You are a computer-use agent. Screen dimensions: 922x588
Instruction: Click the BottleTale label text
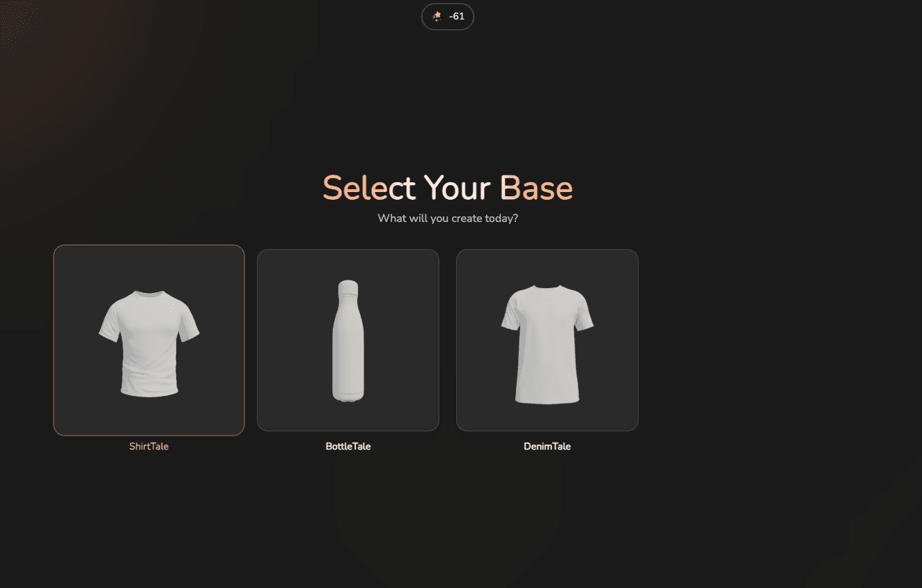click(x=348, y=447)
